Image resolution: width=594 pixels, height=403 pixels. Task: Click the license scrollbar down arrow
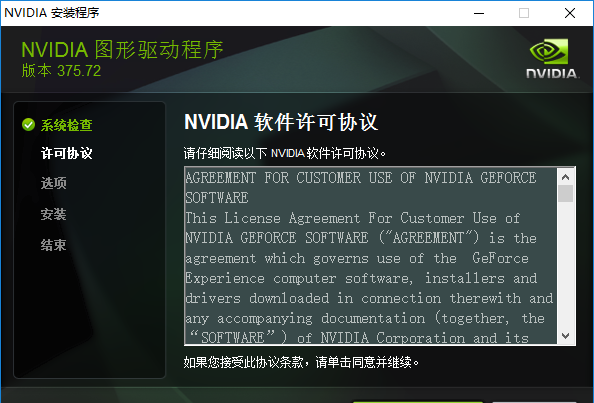coord(566,336)
